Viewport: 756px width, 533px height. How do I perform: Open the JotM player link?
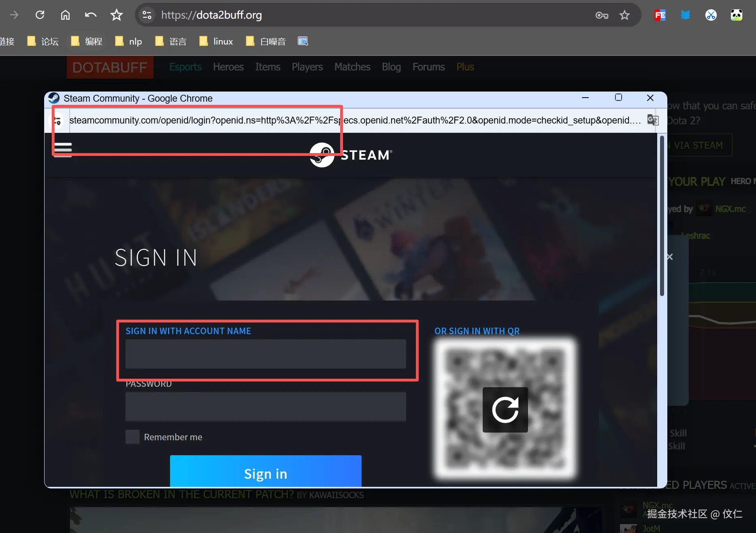[x=651, y=529]
